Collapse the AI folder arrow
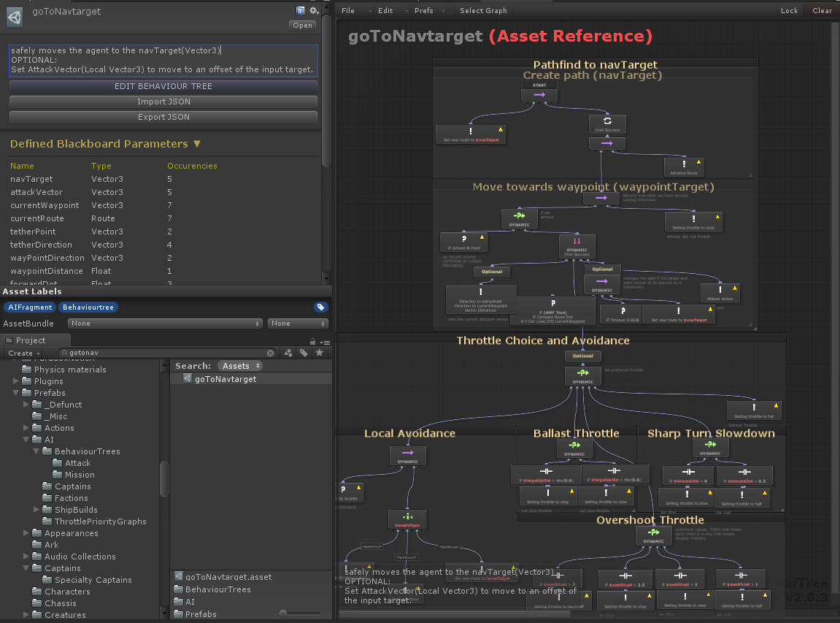Screen dimensions: 840x623 coord(26,440)
